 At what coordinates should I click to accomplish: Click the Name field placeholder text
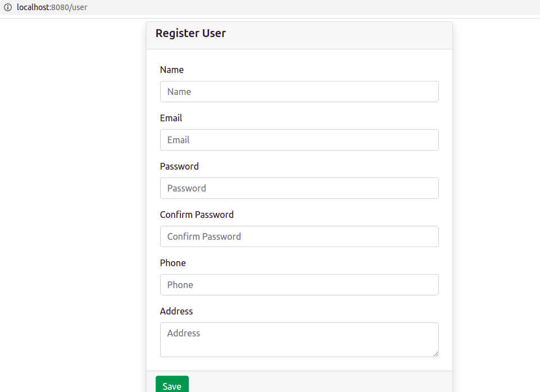(179, 92)
